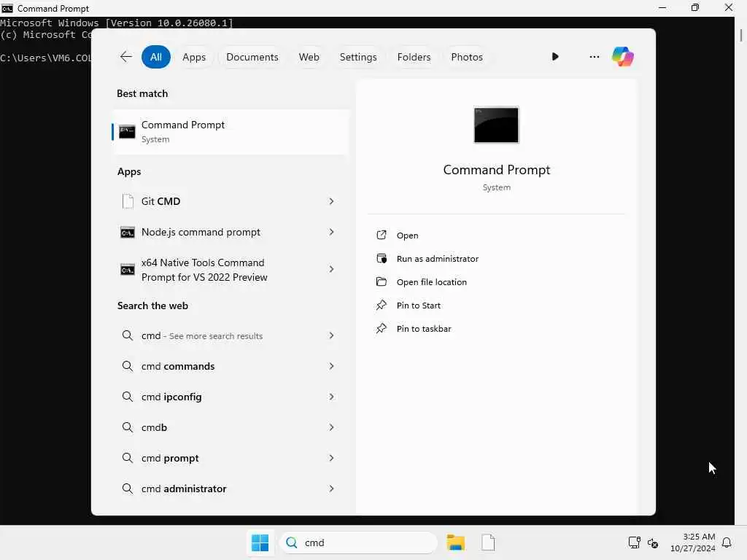Open Copilot icon in search panel
The width and height of the screenshot is (747, 560).
[x=623, y=57]
